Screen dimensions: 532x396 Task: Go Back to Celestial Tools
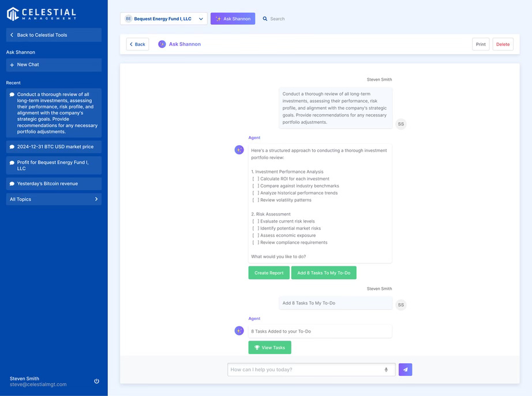(x=54, y=35)
